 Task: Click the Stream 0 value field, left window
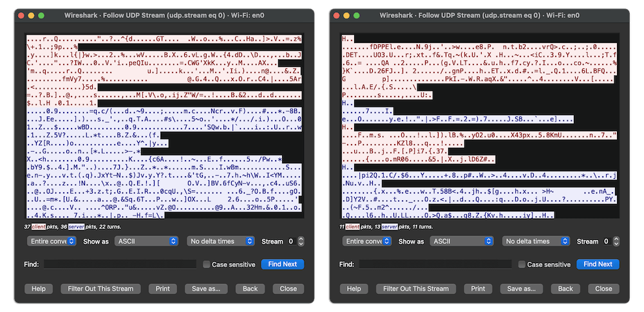coord(292,241)
